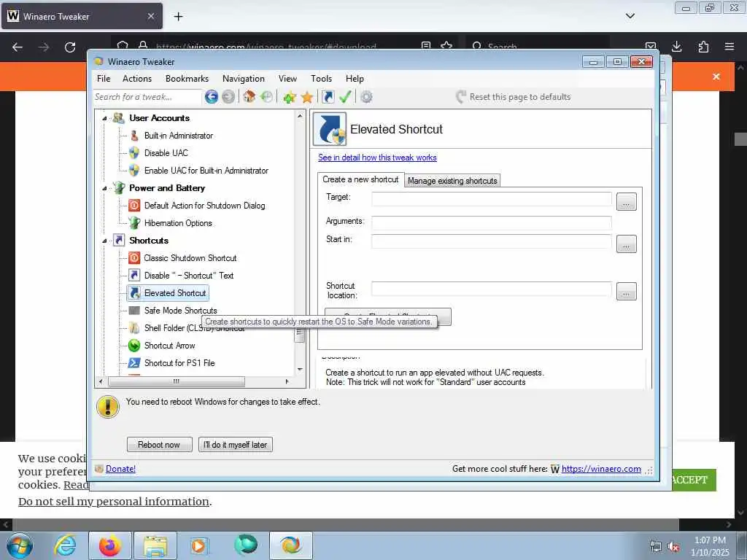The image size is (747, 560).
Task: Browse for the Shortcut location
Action: 626,291
